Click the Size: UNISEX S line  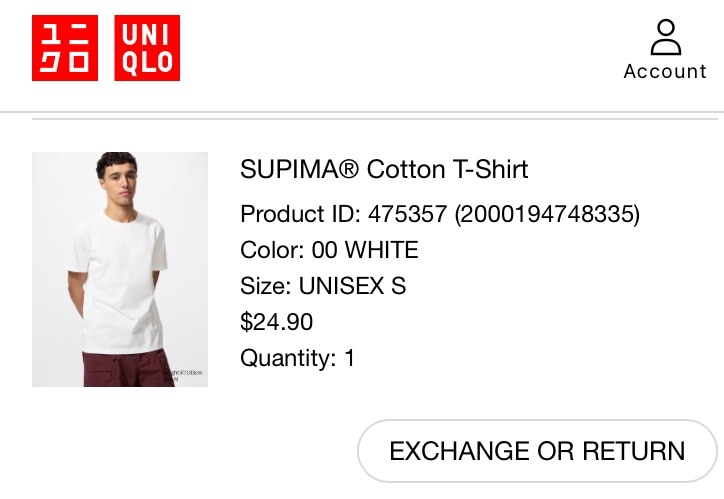click(323, 286)
